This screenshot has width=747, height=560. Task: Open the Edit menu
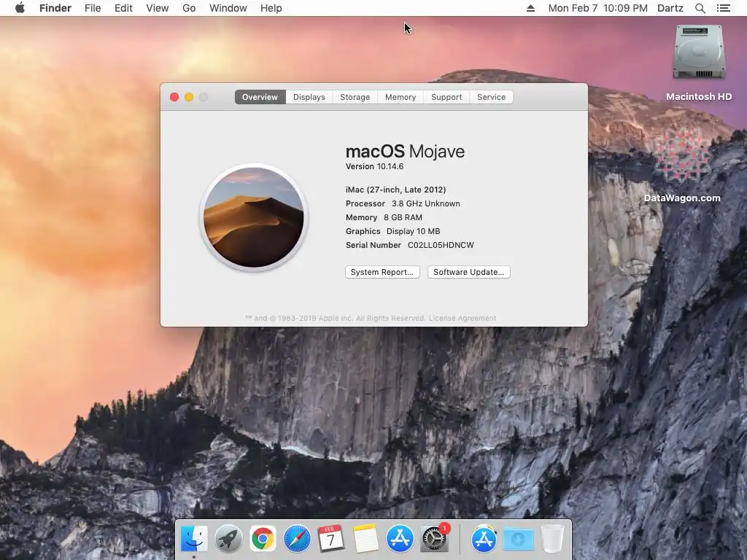point(123,8)
